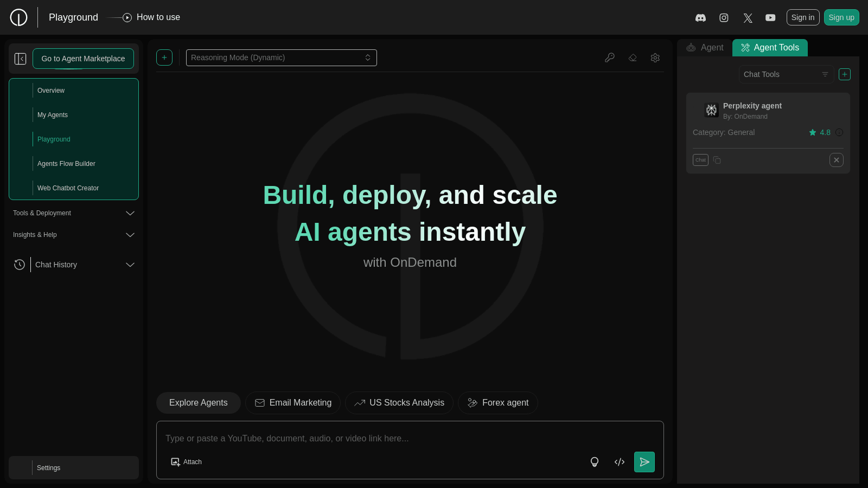Copy the Perplexity agent ID icon

717,160
